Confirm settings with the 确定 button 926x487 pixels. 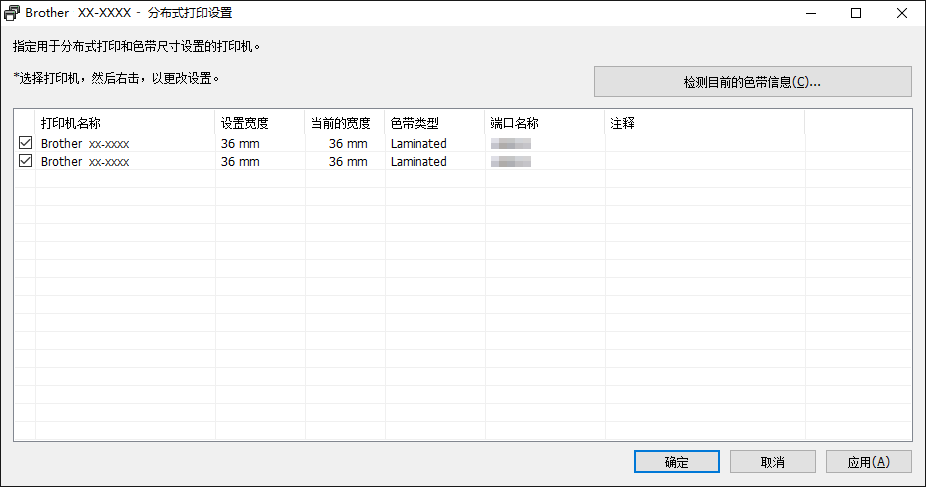pos(676,462)
